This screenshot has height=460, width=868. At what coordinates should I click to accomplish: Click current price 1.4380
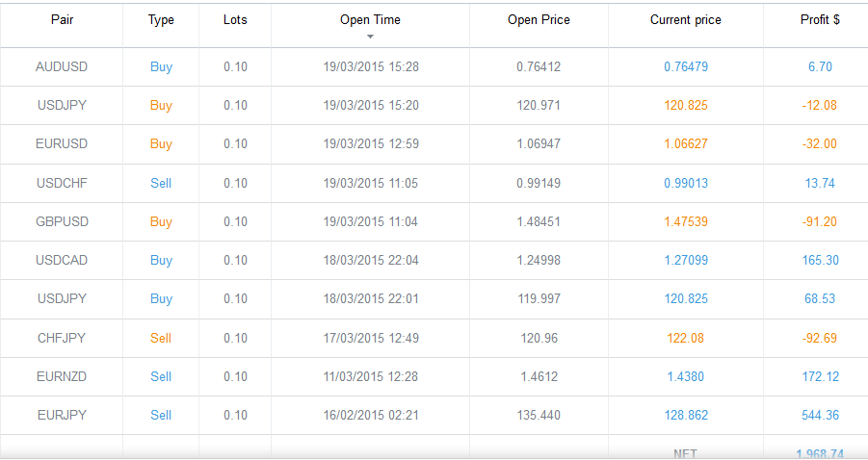pos(686,376)
